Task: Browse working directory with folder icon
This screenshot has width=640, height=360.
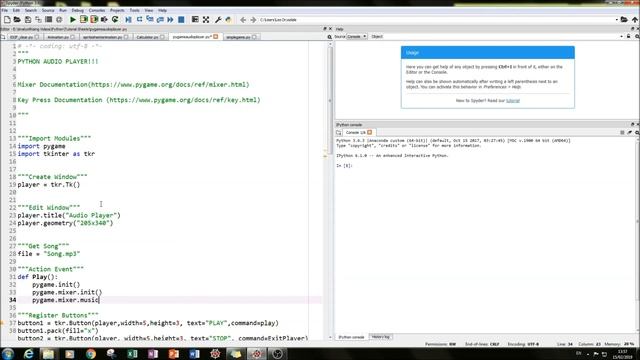Action: point(624,20)
